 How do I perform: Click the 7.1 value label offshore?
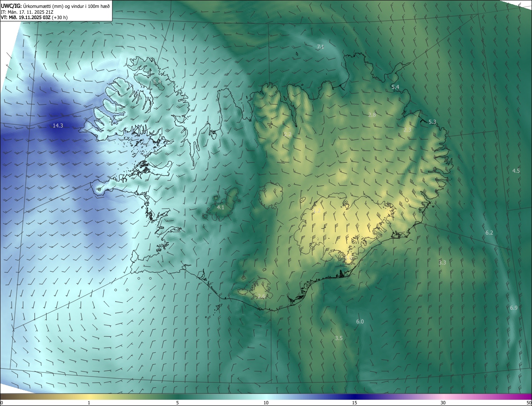320,46
